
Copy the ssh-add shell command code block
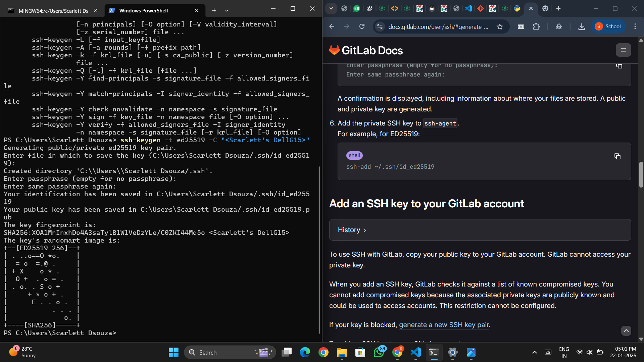617,156
